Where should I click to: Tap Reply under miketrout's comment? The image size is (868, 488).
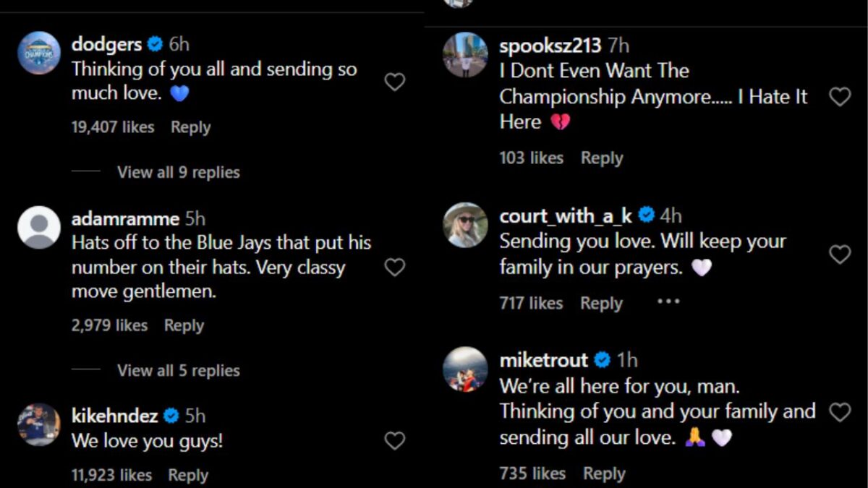(604, 473)
